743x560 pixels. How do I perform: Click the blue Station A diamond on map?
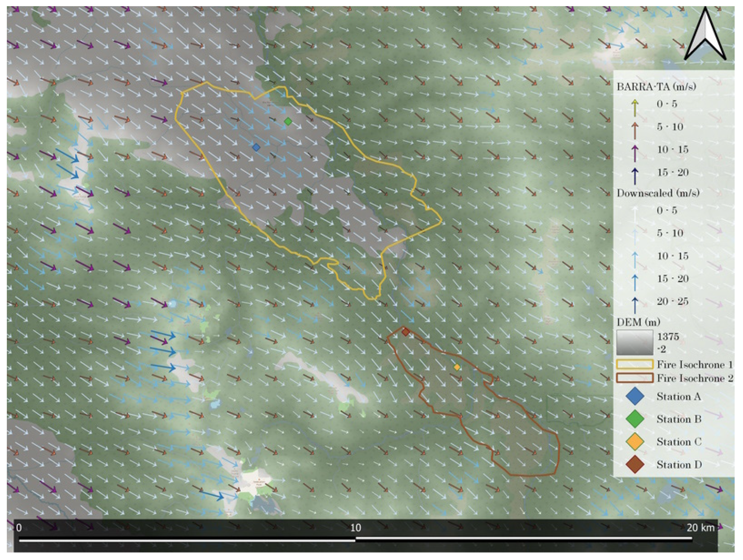coord(256,147)
